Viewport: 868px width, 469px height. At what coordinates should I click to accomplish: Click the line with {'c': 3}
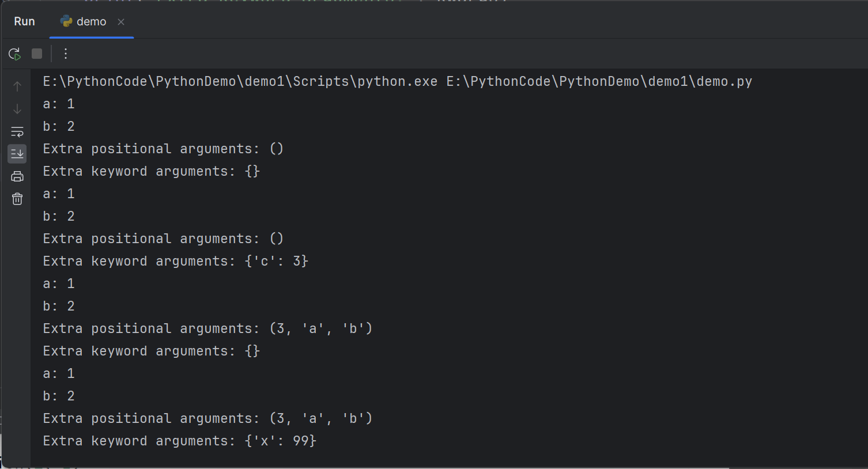(176, 261)
